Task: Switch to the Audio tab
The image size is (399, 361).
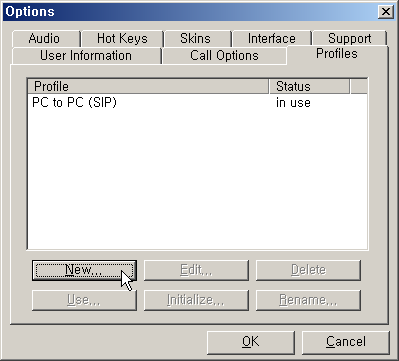Action: point(46,39)
